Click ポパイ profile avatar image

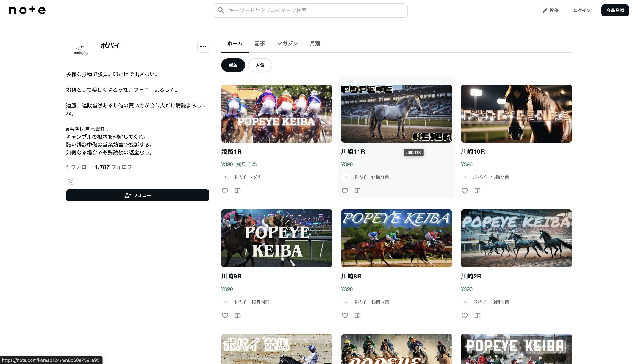(x=81, y=50)
